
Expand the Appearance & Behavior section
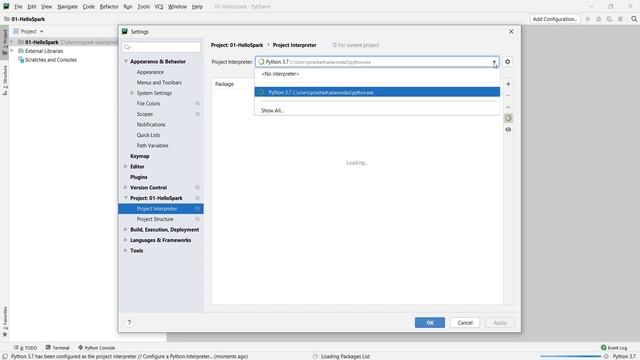click(126, 62)
